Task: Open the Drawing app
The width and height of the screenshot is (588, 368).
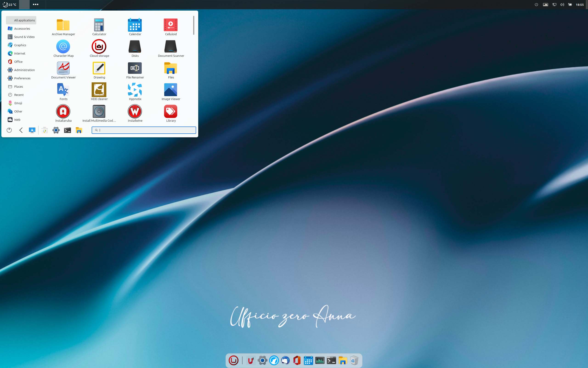Action: coord(99,70)
